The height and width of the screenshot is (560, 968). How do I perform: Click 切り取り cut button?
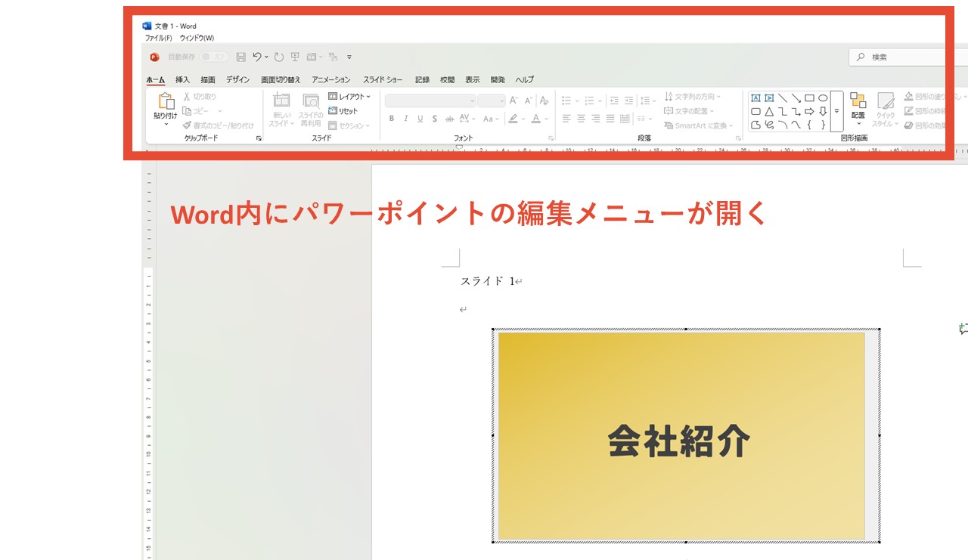click(x=200, y=97)
